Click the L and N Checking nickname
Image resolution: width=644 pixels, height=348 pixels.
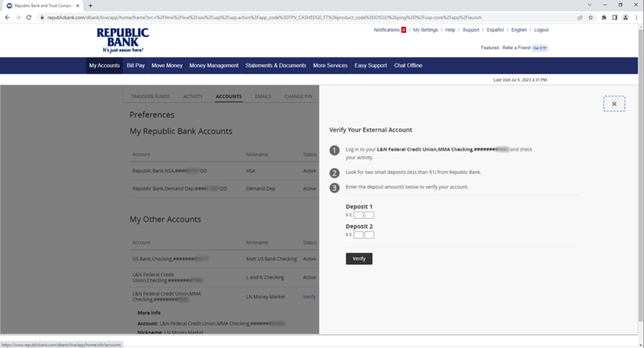[265, 277]
